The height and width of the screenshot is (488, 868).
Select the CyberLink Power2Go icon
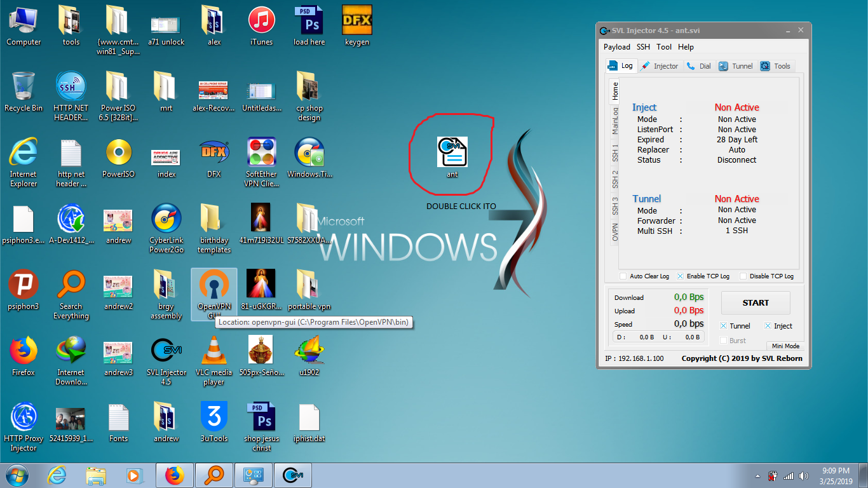166,218
